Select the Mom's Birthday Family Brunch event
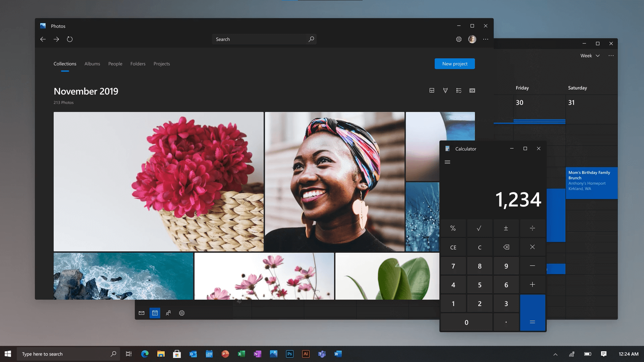Screen dimensions: 644x362 point(591,183)
